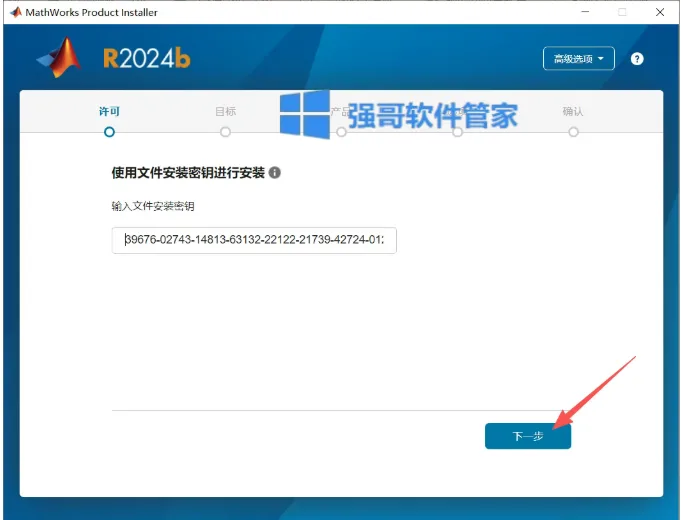Select the 确认 step tab
This screenshot has height=520, width=681.
573,112
